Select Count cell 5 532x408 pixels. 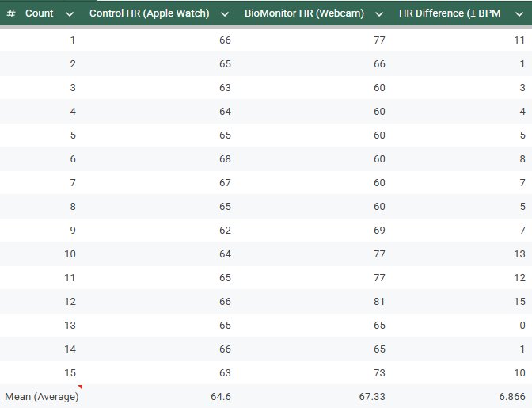pos(73,135)
